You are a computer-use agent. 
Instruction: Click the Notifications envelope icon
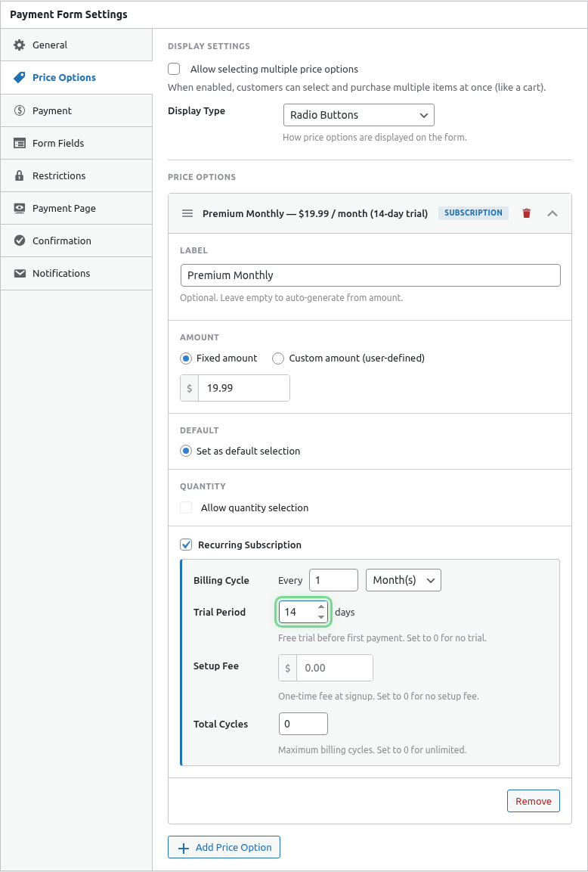20,273
